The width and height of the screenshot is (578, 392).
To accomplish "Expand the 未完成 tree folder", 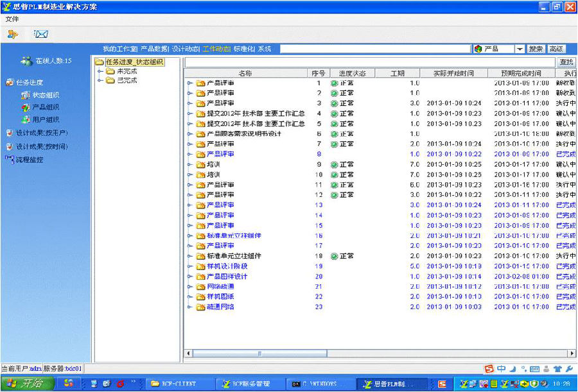I will coord(100,71).
